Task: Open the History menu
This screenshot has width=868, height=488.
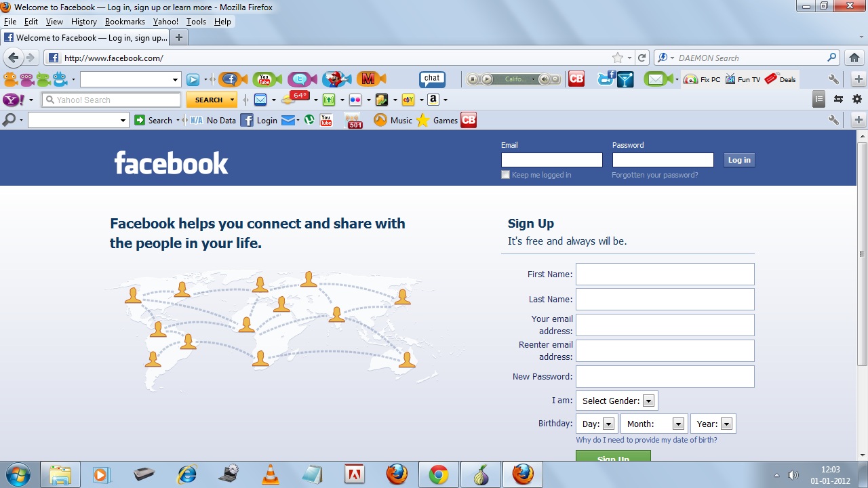Action: point(84,22)
